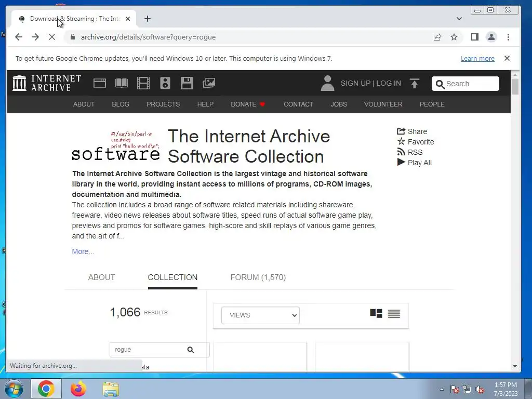Viewport: 532px width, 399px height.
Task: Close the Download & Streaming tab
Action: click(x=128, y=19)
